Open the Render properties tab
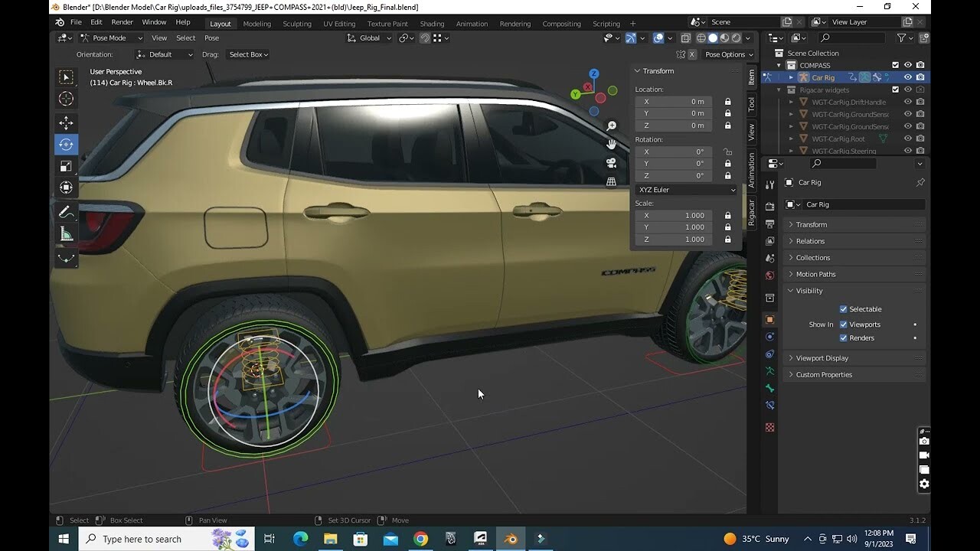Screen dimensions: 980x551 pyautogui.click(x=769, y=206)
